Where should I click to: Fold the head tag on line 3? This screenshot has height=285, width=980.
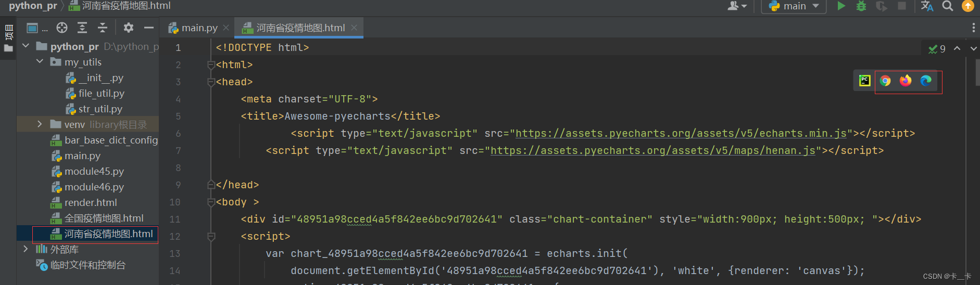211,82
